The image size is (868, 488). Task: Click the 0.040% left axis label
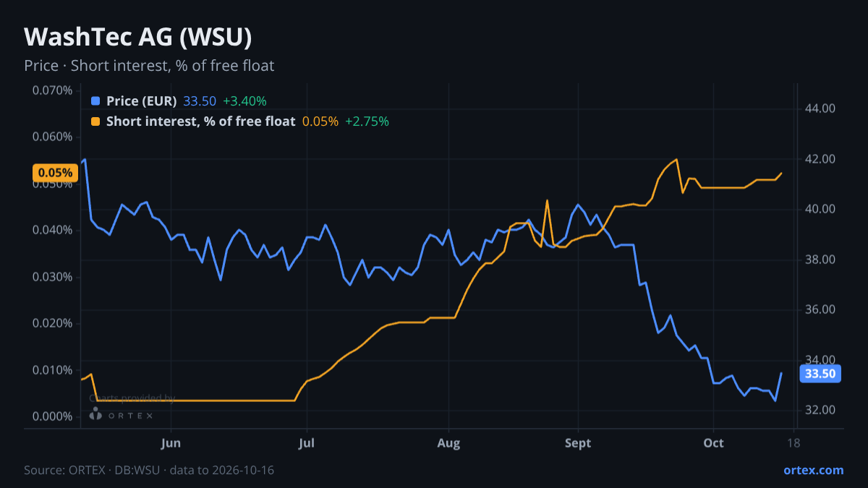53,230
